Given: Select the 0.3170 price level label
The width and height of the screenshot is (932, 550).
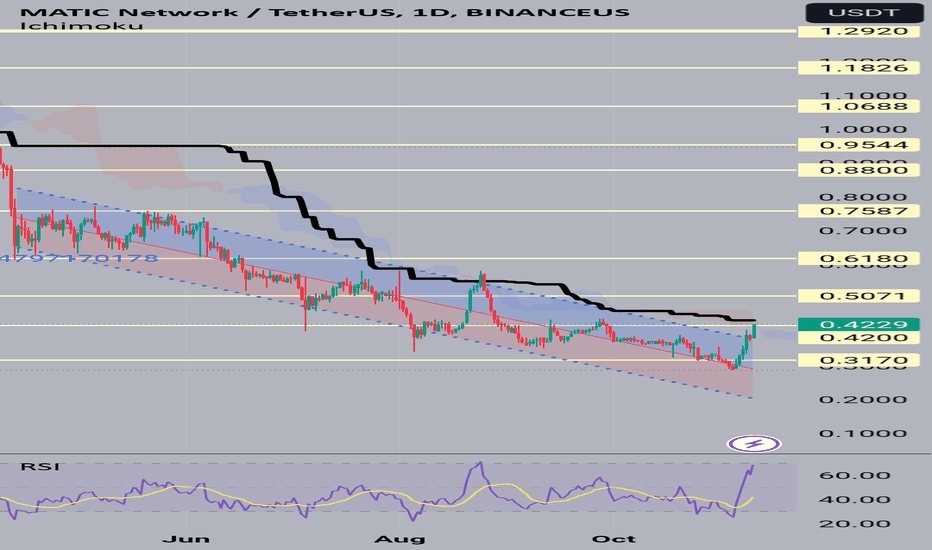Looking at the screenshot, I should 858,360.
